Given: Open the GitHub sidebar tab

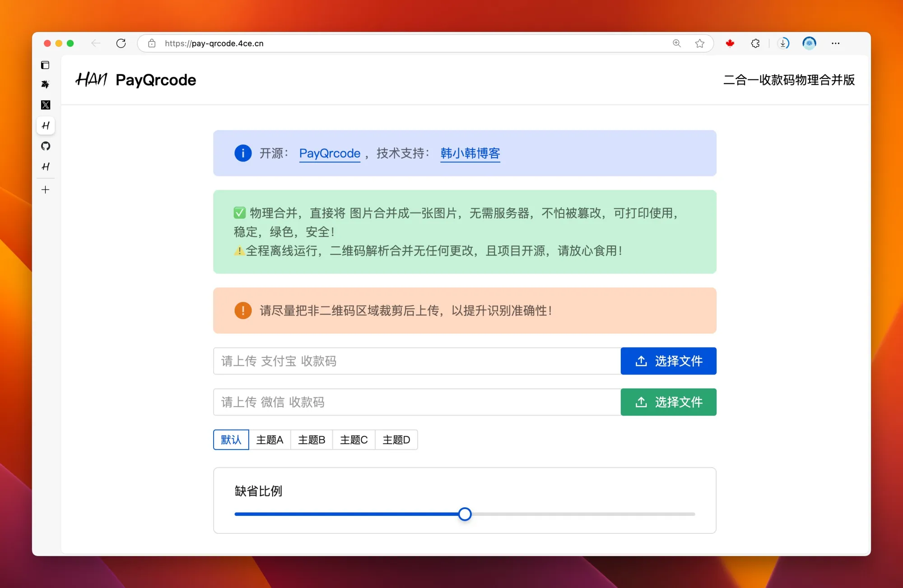Looking at the screenshot, I should point(46,146).
